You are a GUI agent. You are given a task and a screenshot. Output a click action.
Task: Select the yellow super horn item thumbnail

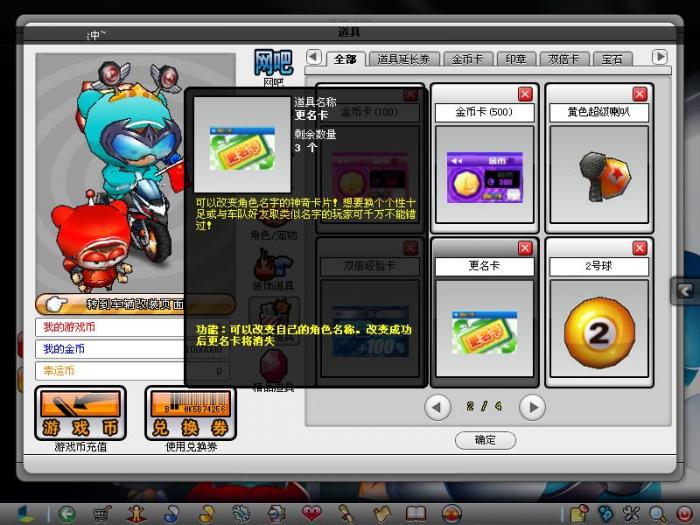click(599, 175)
